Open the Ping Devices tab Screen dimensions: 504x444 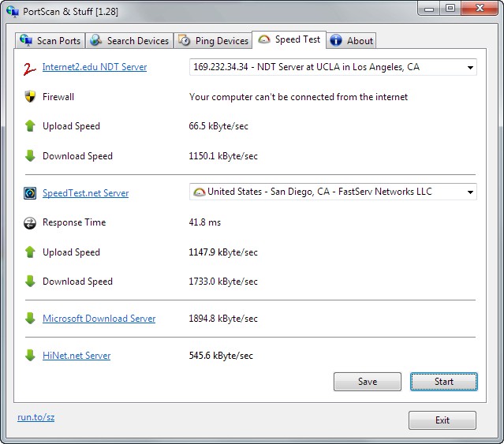point(213,41)
